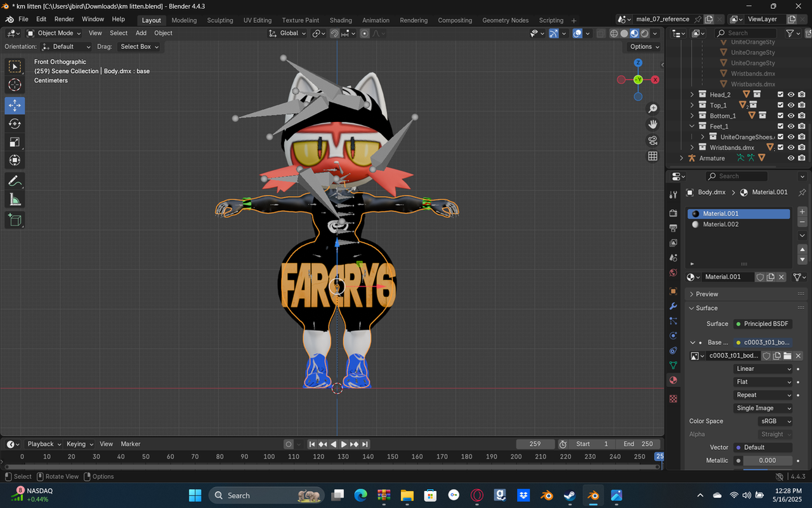Open the Output properties tab
The image size is (812, 508).
pyautogui.click(x=673, y=228)
